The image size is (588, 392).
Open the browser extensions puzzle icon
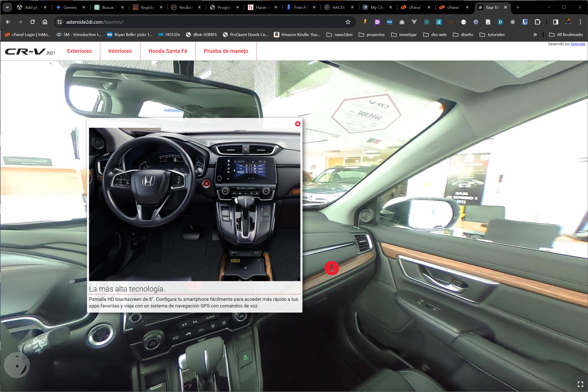[537, 22]
